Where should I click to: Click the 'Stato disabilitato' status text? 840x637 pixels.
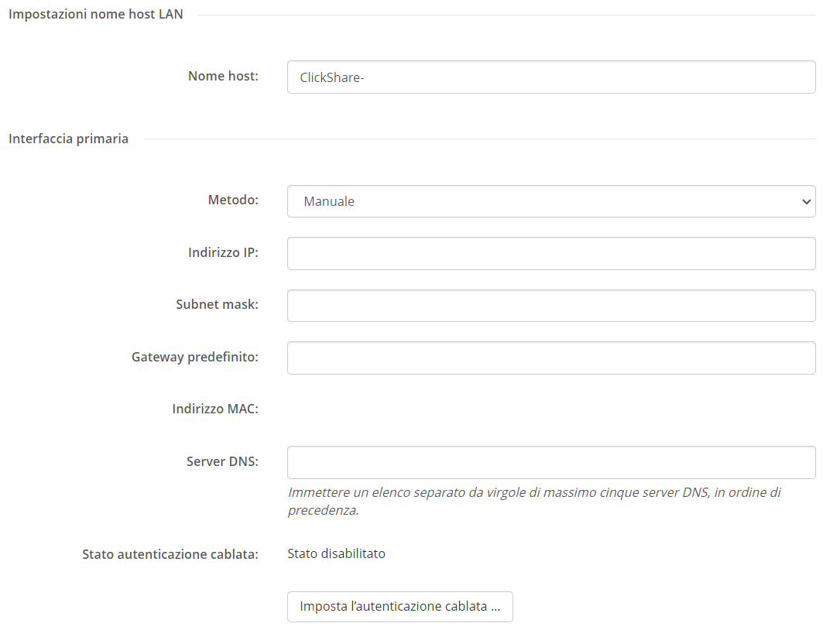pos(336,553)
